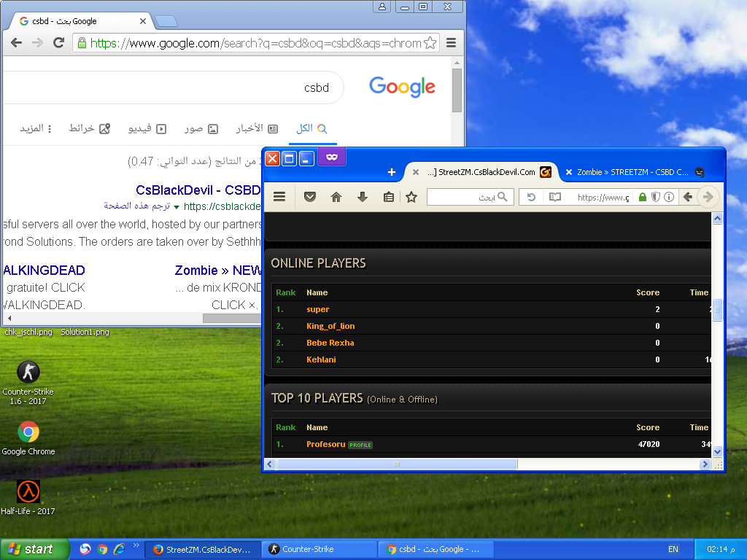Close the csbd Google tab in Chrome
This screenshot has height=560, width=747.
[142, 21]
